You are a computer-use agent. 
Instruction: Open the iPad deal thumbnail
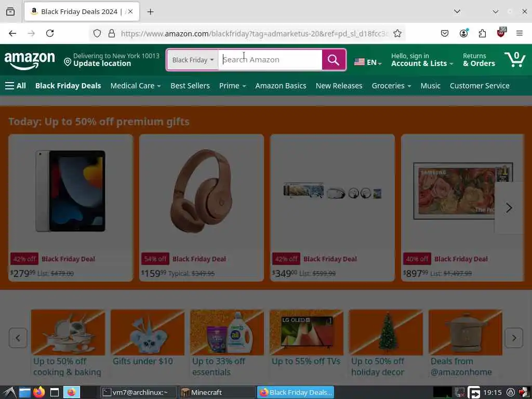click(71, 191)
